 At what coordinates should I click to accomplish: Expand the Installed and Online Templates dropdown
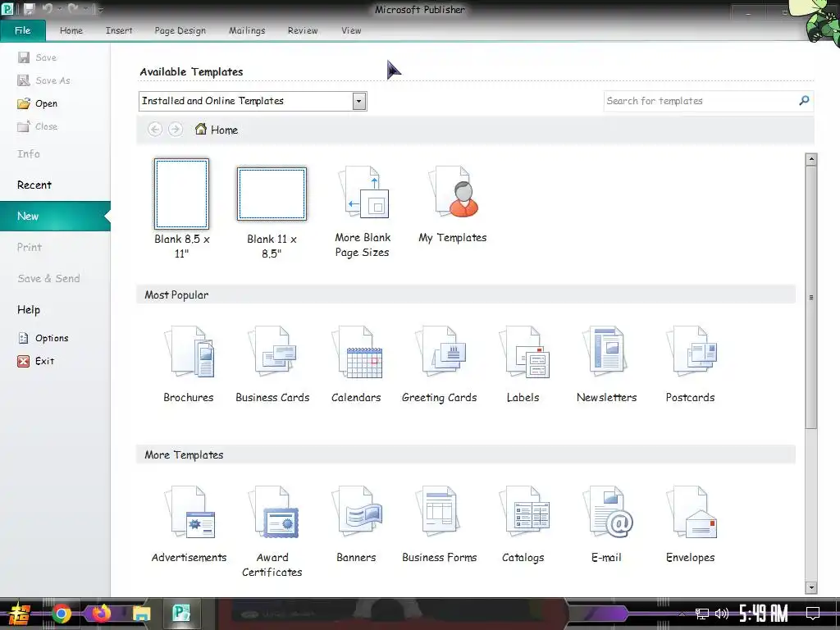[x=359, y=101]
